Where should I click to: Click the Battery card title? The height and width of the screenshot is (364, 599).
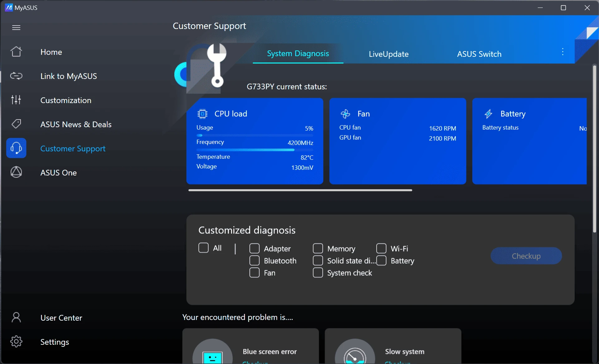point(513,114)
